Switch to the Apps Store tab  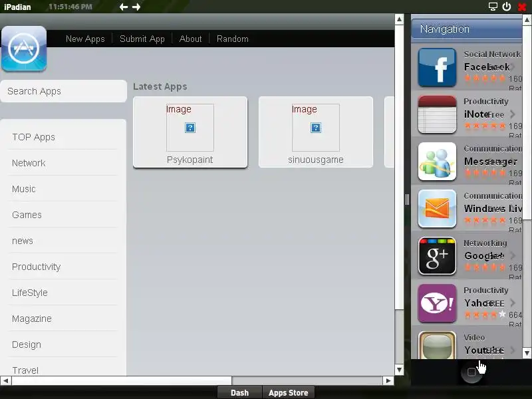coord(289,392)
